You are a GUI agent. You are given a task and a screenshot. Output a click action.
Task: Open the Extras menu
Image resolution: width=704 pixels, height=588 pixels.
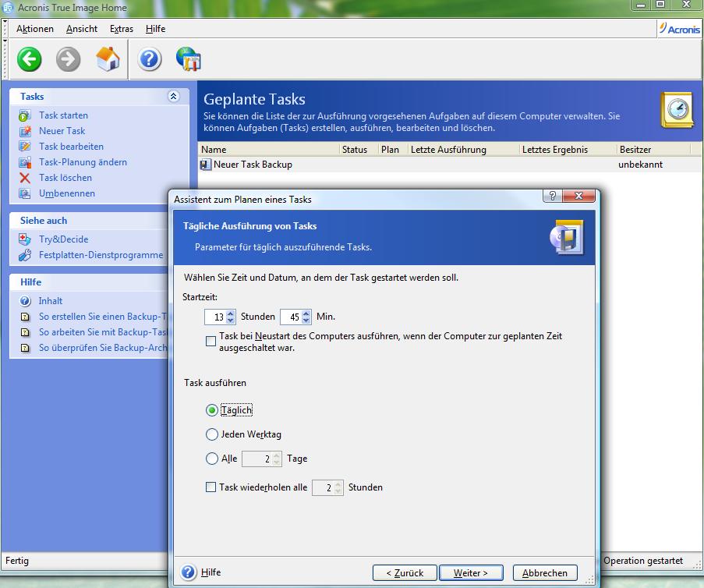[122, 29]
